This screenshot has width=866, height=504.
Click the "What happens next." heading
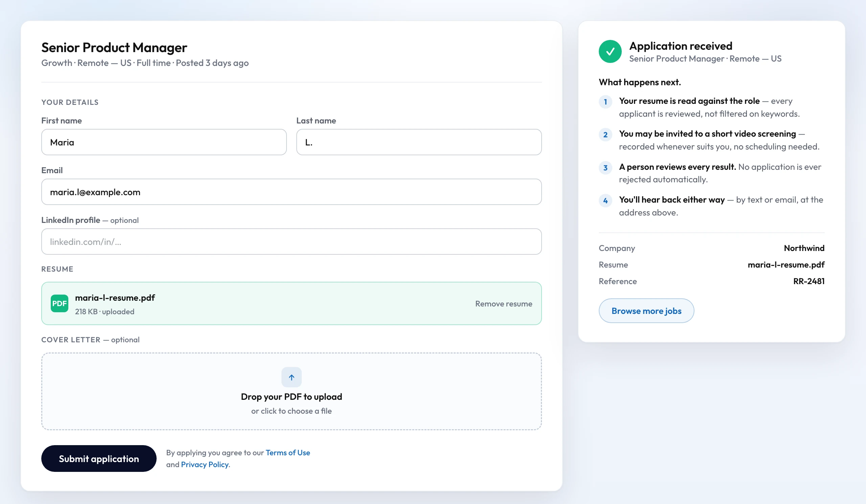coord(640,82)
